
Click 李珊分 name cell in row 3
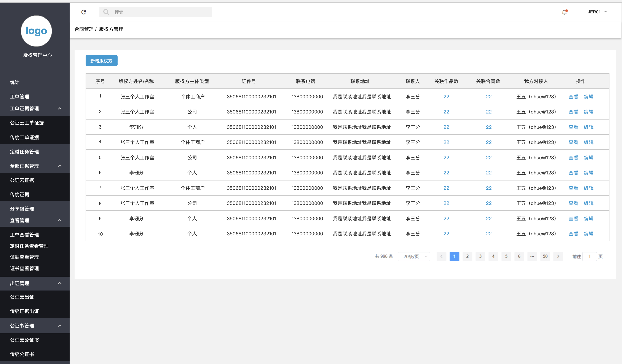coord(136,127)
